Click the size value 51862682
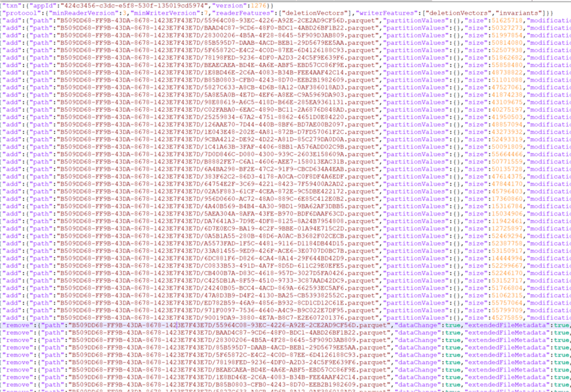The height and width of the screenshot is (392, 571). pos(508,58)
